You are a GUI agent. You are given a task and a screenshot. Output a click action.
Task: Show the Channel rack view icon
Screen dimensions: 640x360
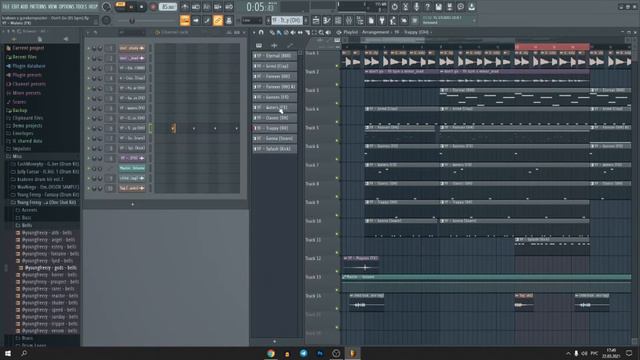(338, 20)
